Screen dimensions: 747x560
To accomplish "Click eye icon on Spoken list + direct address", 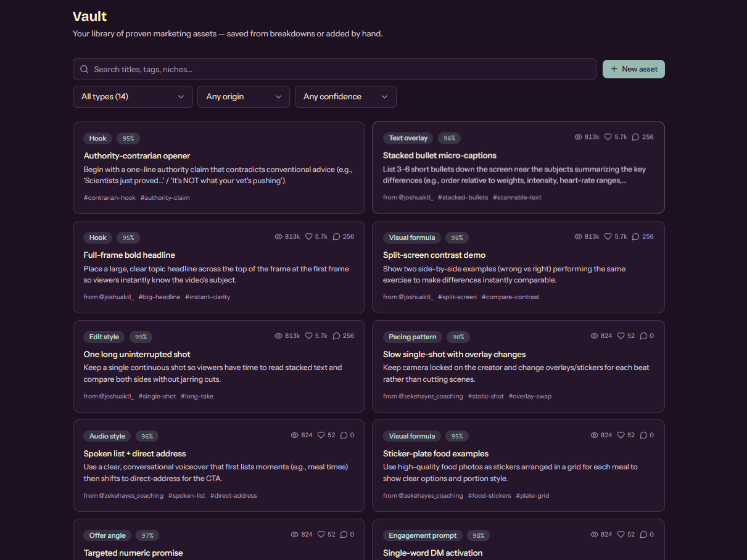I will (295, 435).
